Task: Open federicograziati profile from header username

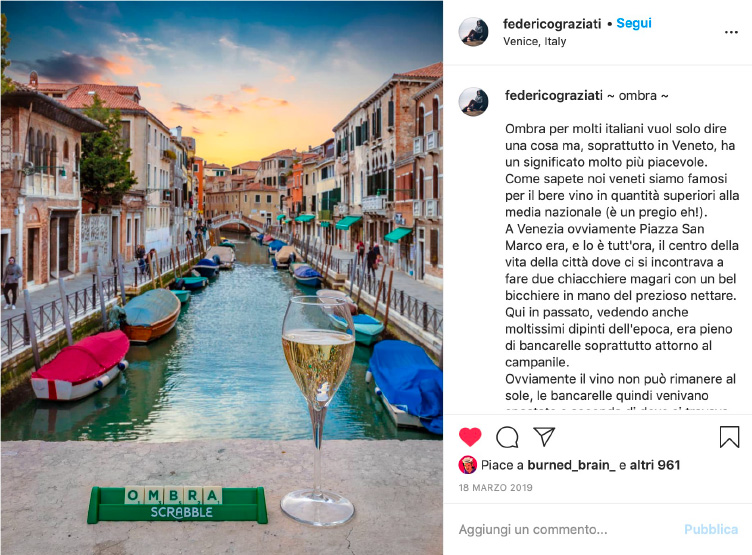Action: tap(552, 24)
